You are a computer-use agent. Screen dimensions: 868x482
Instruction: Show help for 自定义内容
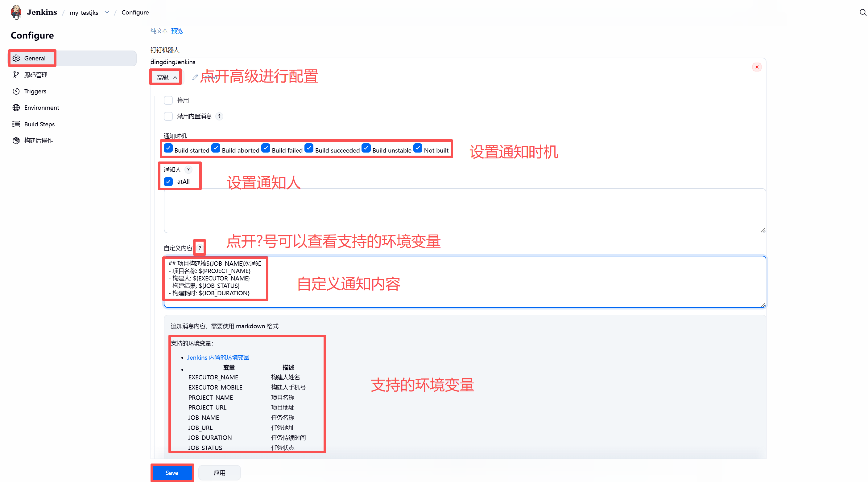(x=200, y=248)
